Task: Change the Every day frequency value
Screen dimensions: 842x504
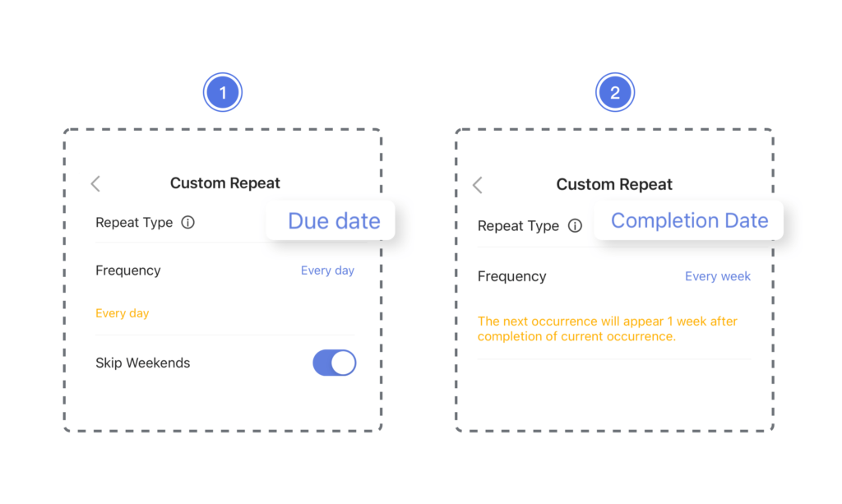Action: (x=327, y=270)
